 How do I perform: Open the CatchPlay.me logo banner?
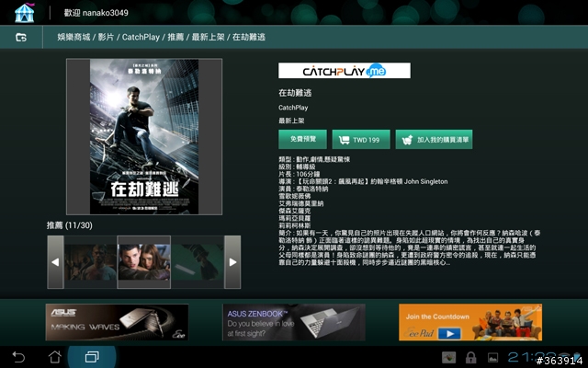[x=345, y=71]
